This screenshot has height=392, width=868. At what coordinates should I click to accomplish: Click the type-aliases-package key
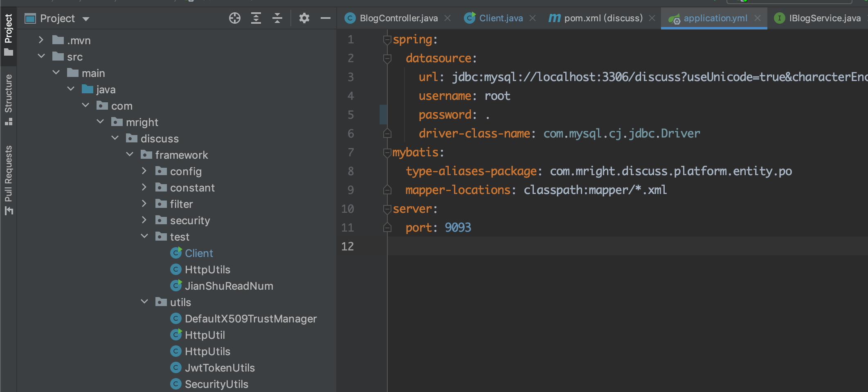click(x=471, y=171)
